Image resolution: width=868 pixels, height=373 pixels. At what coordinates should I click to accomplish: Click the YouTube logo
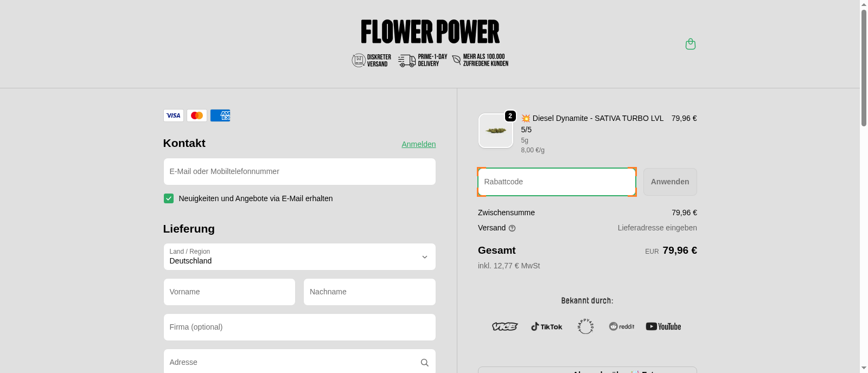coord(663,326)
